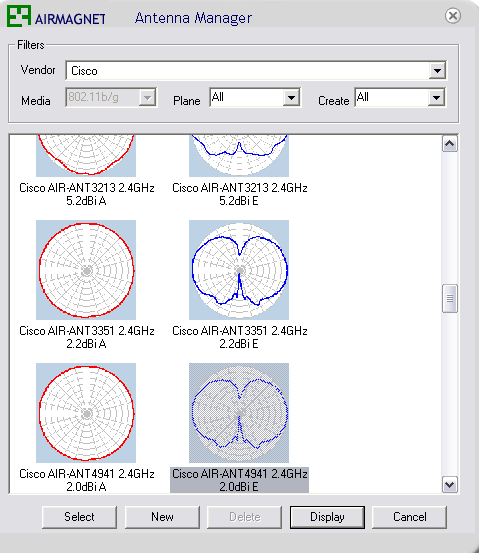Click the New button
Viewport: 479px width, 553px height.
click(x=162, y=517)
